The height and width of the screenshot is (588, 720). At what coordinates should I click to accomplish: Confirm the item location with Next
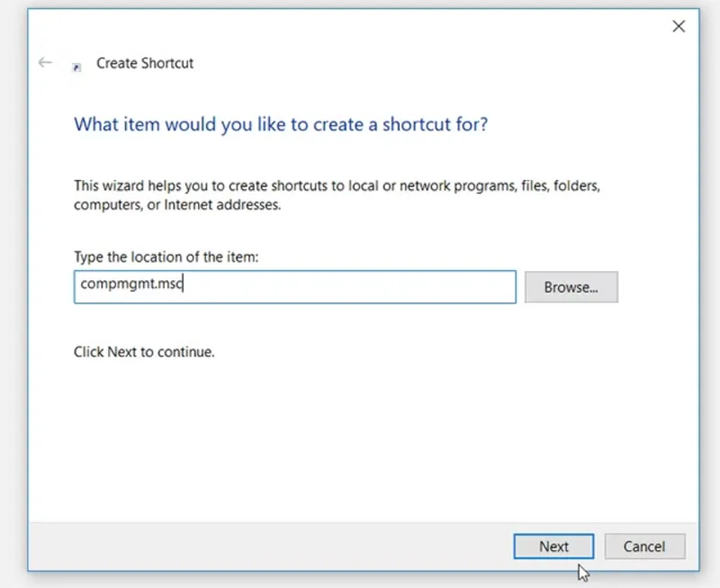[553, 546]
